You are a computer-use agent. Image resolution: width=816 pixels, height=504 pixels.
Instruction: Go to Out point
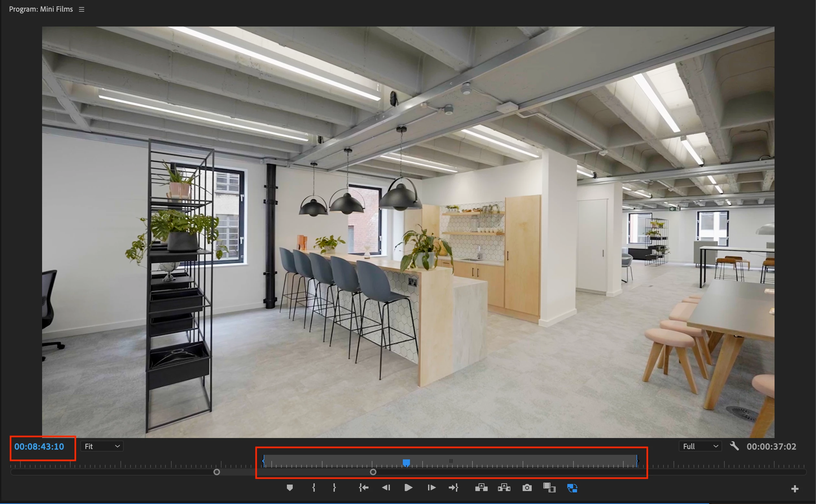[453, 488]
